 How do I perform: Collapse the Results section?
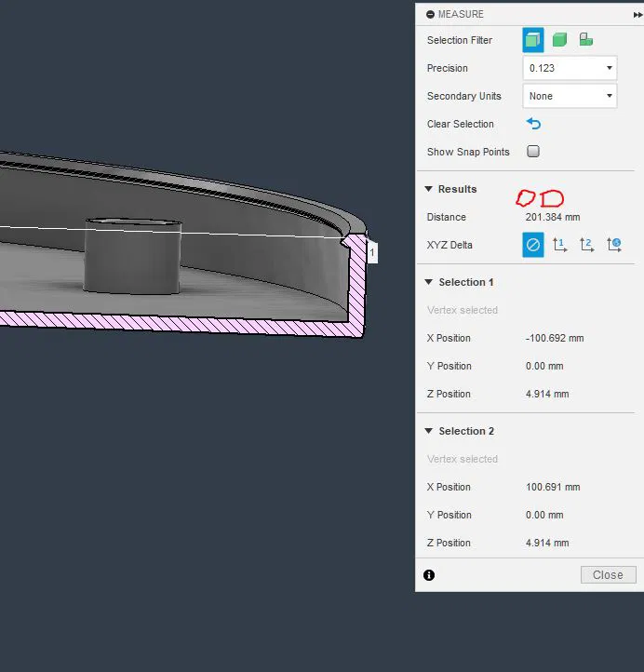click(x=428, y=189)
